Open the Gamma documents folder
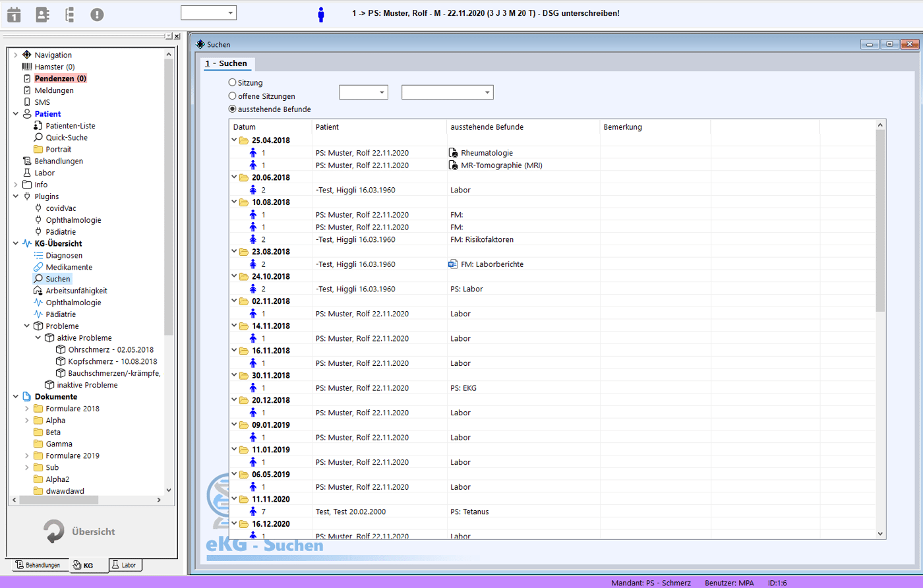This screenshot has height=588, width=923. (x=59, y=444)
